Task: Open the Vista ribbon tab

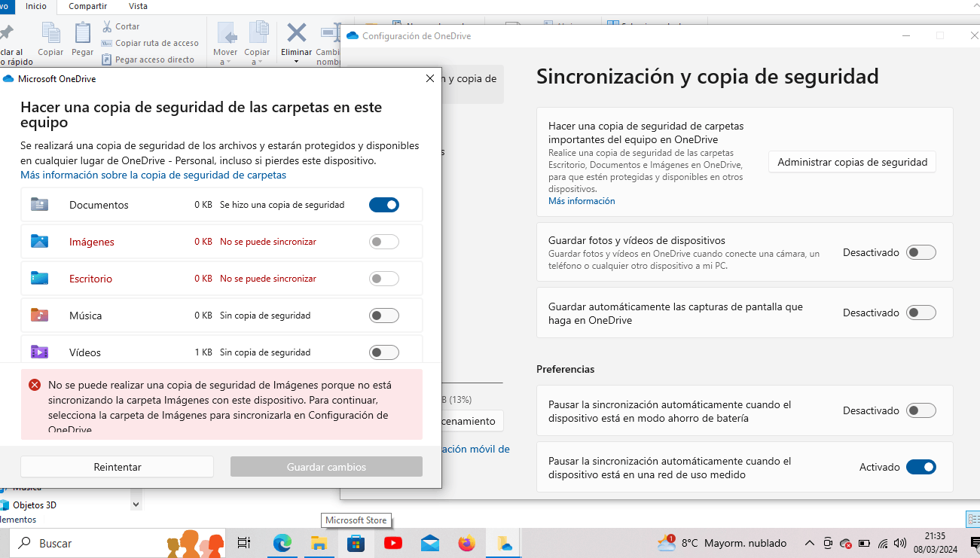Action: [138, 6]
